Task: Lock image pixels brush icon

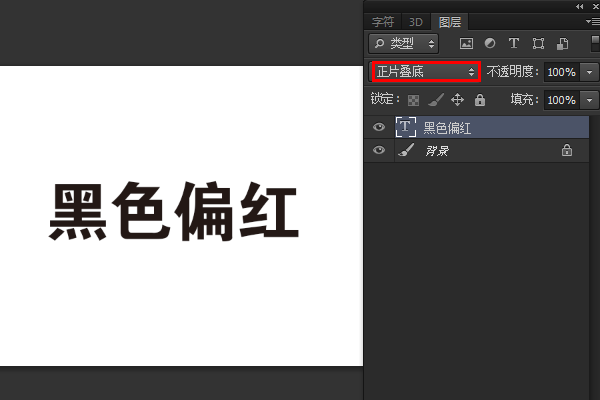Action: (x=436, y=100)
